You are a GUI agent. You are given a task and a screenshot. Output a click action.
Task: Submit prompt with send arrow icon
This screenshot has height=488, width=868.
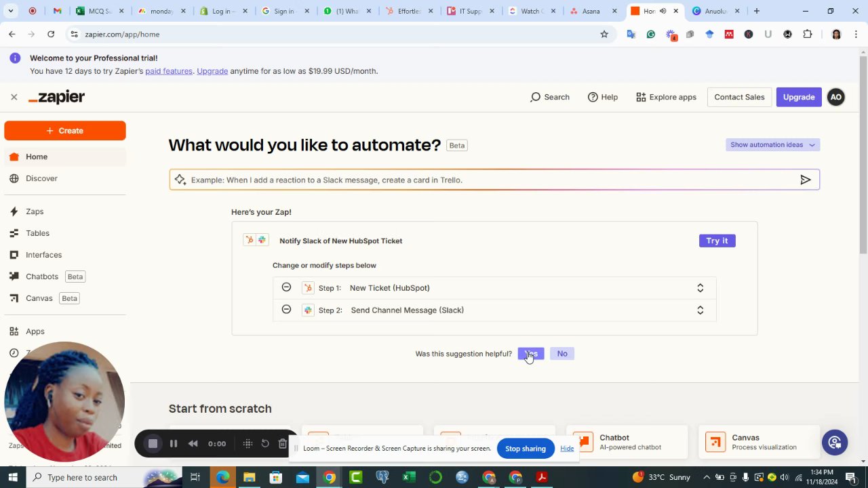point(806,180)
